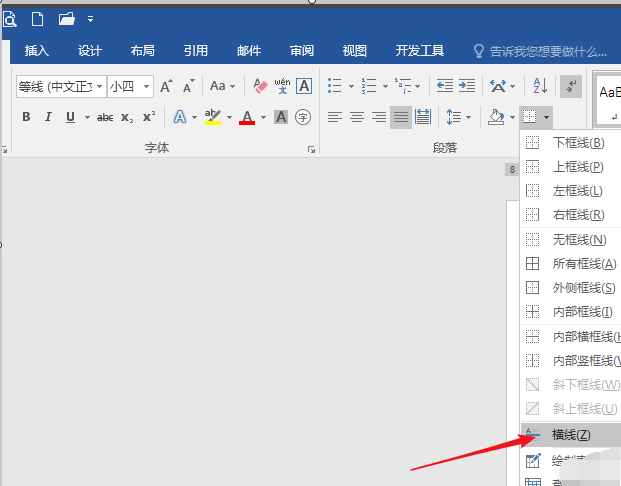Viewport: 621px width, 486px height.
Task: Open the font name dropdown
Action: pyautogui.click(x=99, y=86)
